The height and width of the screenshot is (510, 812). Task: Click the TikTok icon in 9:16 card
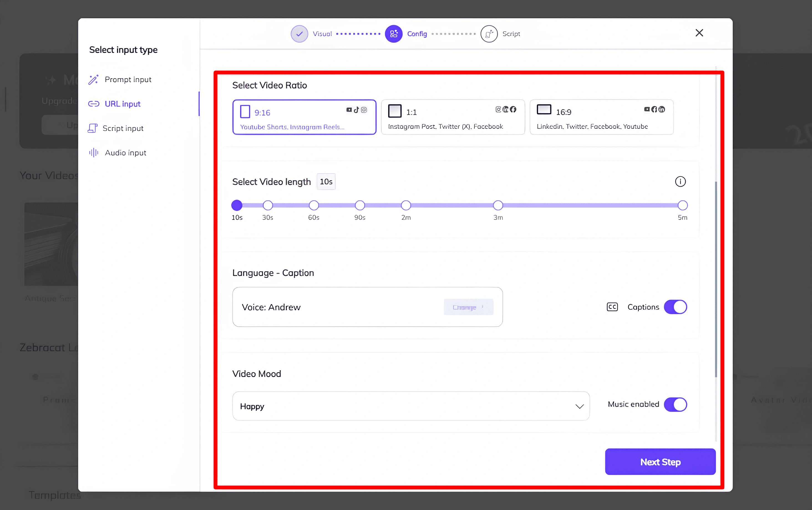[x=357, y=110]
